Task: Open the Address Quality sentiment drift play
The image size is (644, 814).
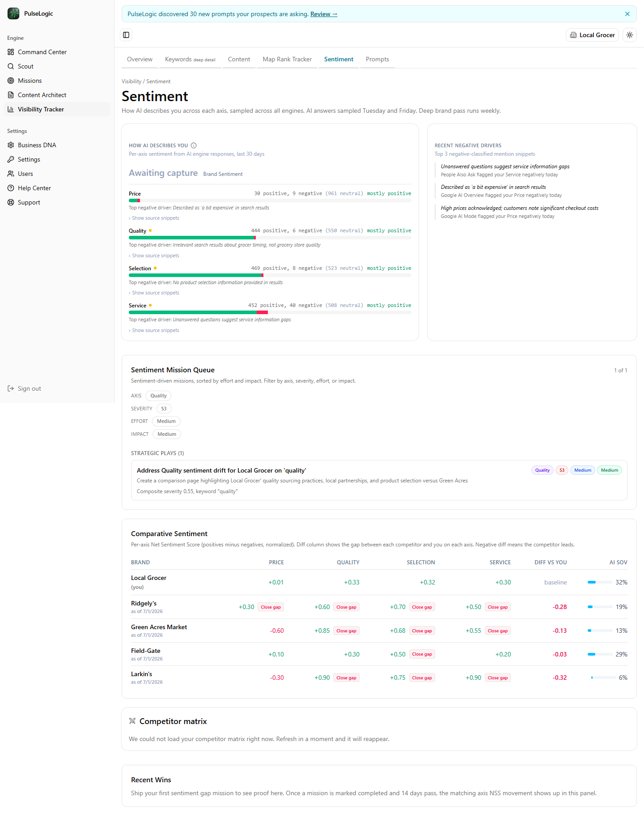Action: 379,480
